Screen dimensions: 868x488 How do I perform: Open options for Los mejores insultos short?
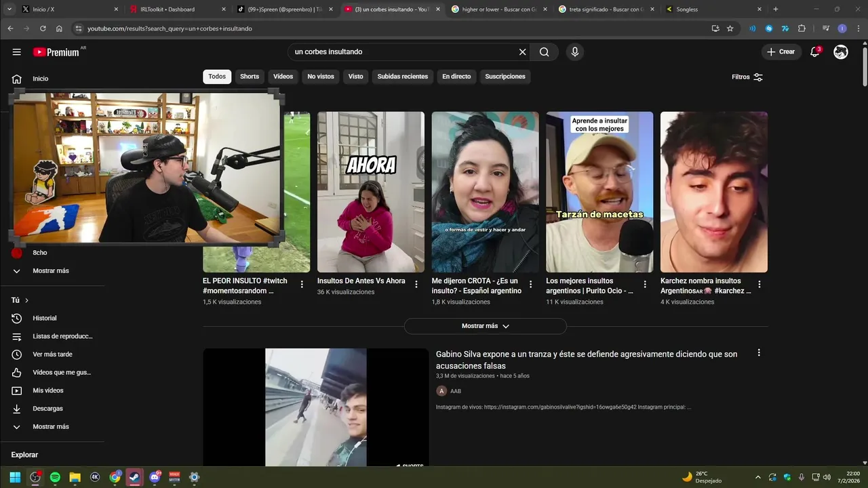coord(645,285)
